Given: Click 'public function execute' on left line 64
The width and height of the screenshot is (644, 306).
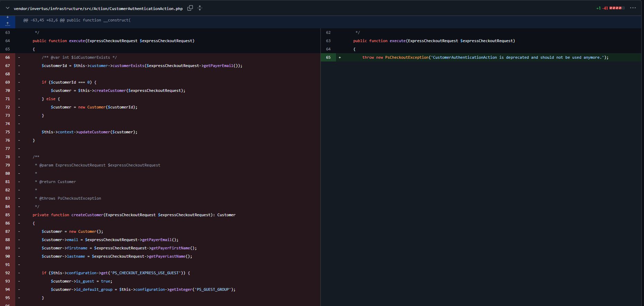Looking at the screenshot, I should pyautogui.click(x=59, y=41).
